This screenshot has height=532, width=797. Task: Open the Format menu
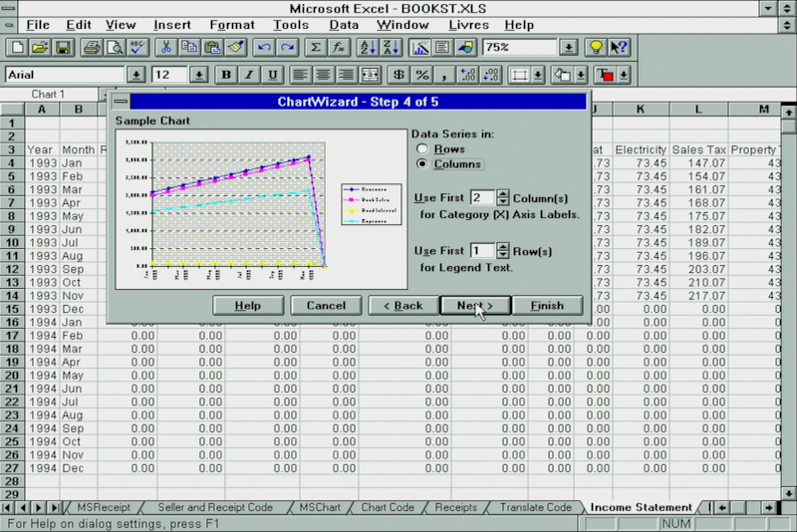(231, 24)
